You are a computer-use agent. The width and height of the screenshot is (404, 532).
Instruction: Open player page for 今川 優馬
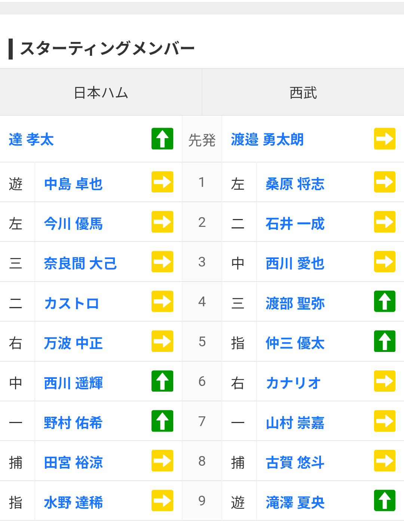click(x=73, y=224)
